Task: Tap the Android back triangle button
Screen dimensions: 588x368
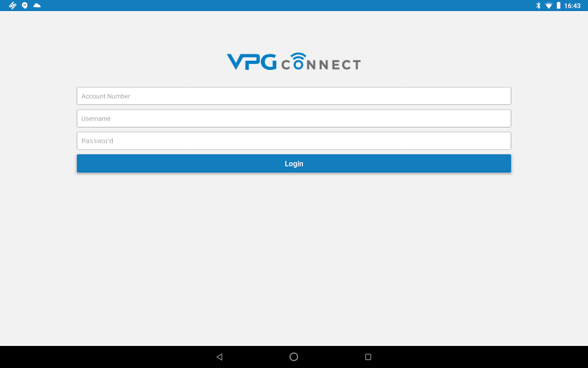Action: [220, 357]
